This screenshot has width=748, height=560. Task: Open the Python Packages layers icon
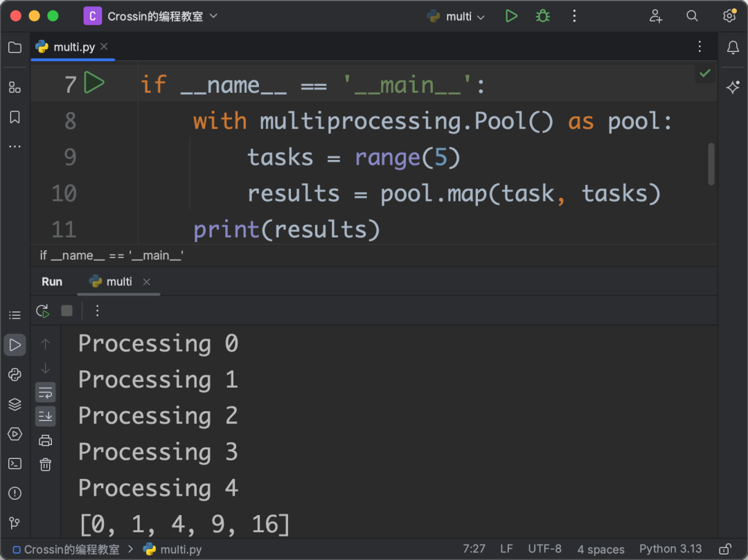tap(15, 404)
